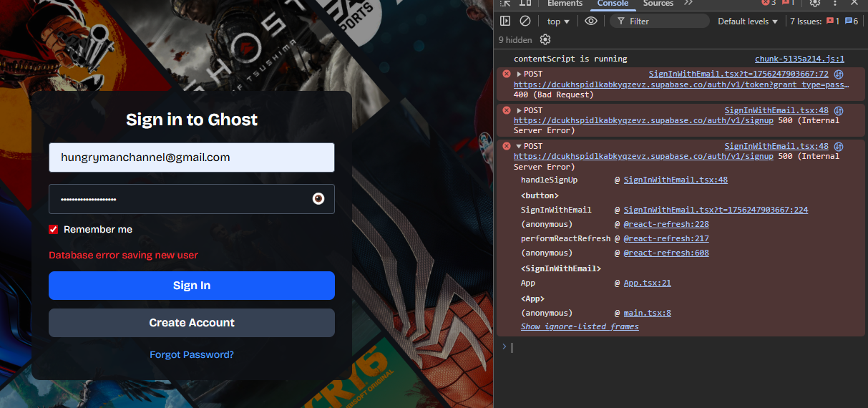868x408 pixels.
Task: Open the chunk-5135a214.js:1 source link
Action: pos(799,59)
